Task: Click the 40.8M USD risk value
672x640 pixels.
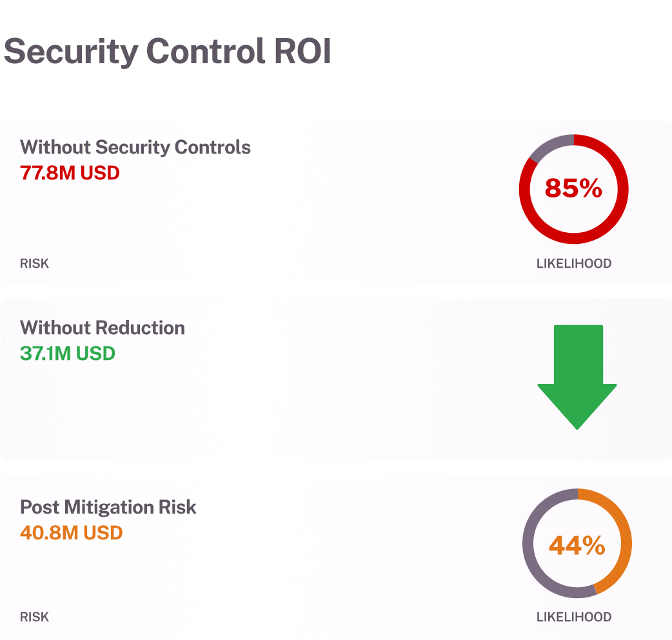Action: (x=72, y=534)
